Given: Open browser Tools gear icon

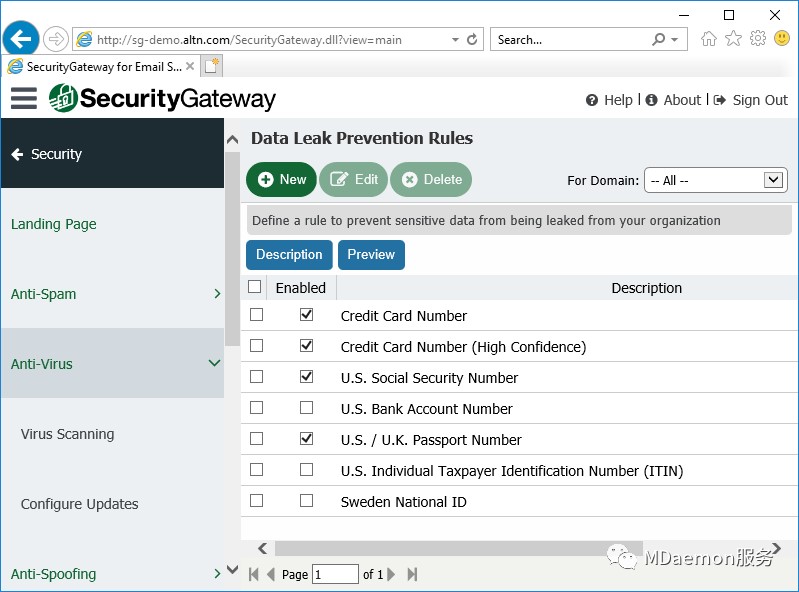Looking at the screenshot, I should (758, 39).
